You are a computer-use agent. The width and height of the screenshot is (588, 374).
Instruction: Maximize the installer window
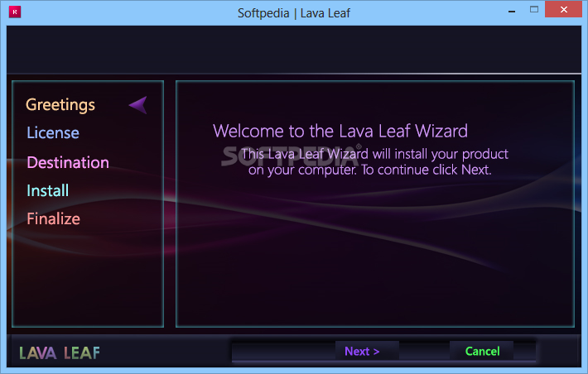534,10
